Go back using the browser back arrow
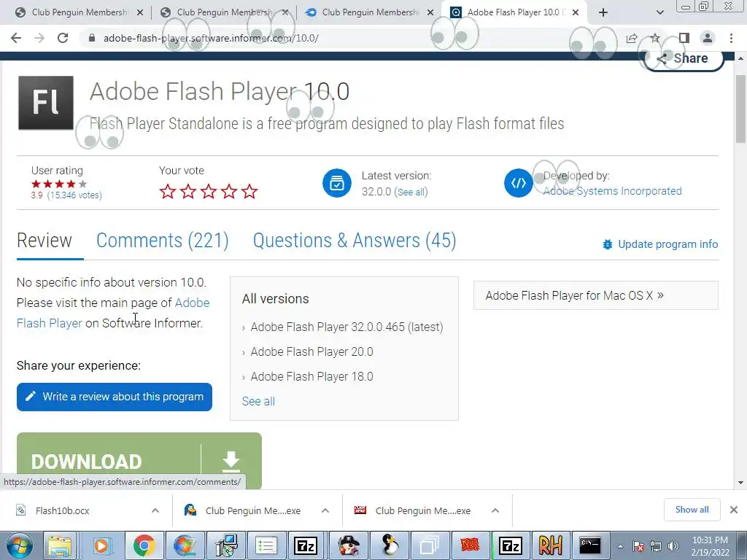 pos(16,38)
